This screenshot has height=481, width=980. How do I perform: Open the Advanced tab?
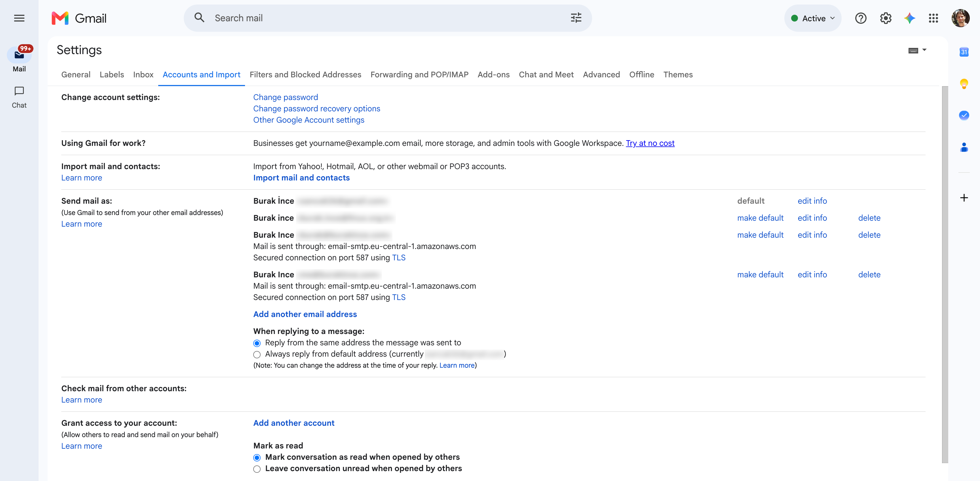601,75
